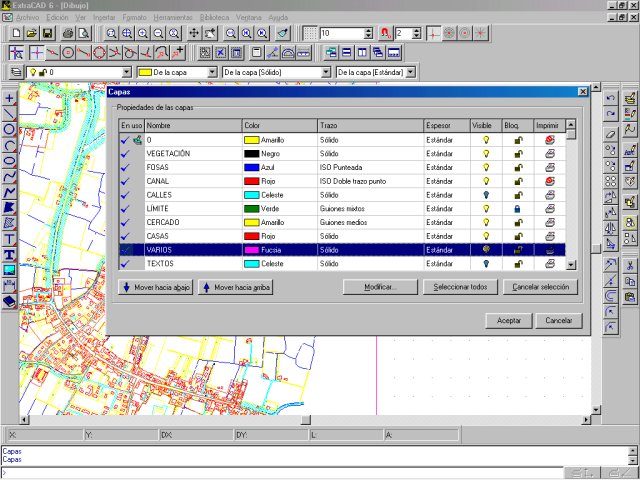This screenshot has height=480, width=640.
Task: Select the Ellipse tool in left toolbar
Action: tap(9, 161)
